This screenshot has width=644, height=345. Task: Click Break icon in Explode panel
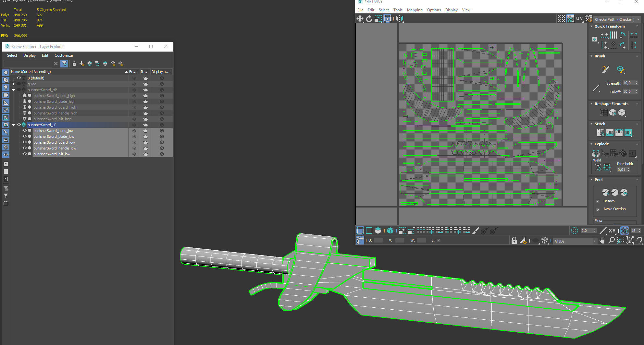point(596,153)
